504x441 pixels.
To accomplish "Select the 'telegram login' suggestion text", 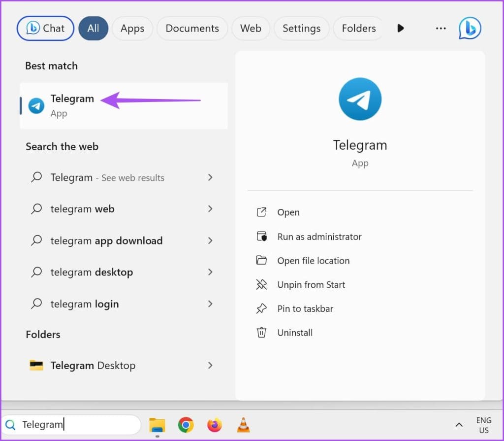I will pyautogui.click(x=85, y=304).
